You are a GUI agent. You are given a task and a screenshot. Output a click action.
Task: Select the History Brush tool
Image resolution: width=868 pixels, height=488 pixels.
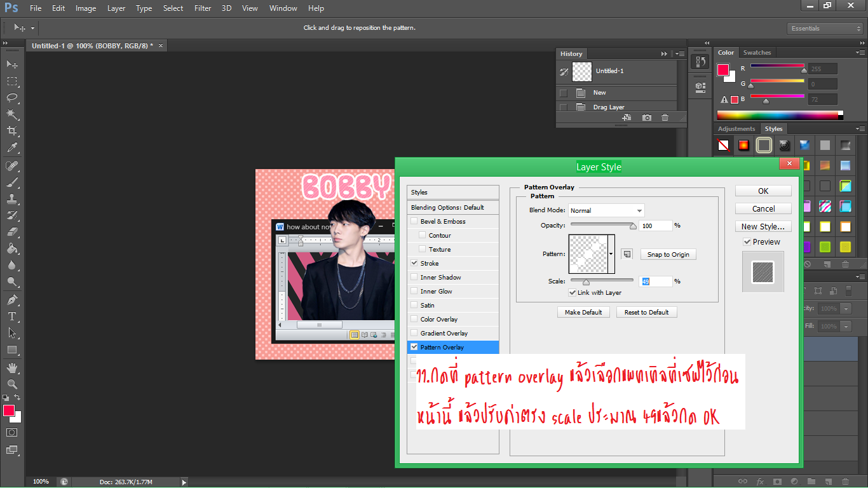(12, 215)
